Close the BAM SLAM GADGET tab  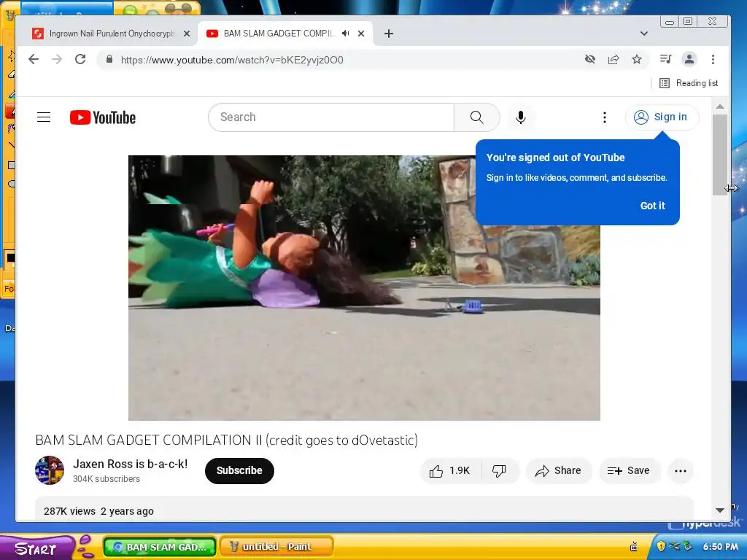pyautogui.click(x=361, y=34)
